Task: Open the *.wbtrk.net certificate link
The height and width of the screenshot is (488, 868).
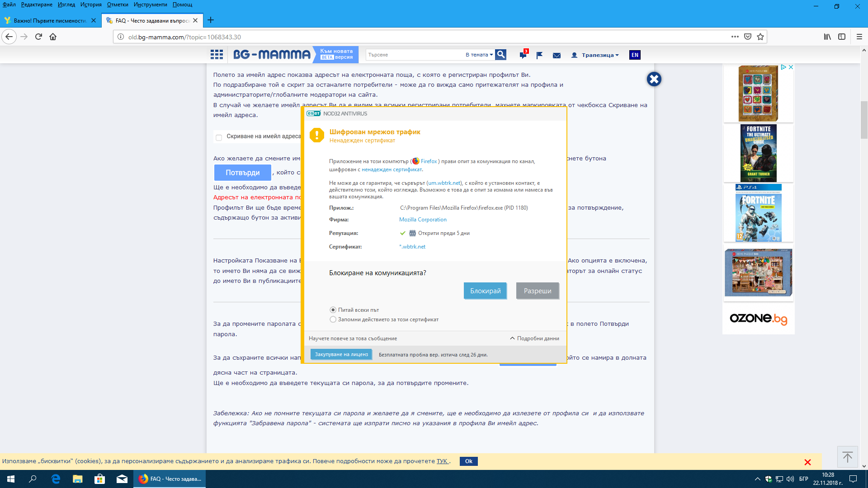Action: point(412,247)
